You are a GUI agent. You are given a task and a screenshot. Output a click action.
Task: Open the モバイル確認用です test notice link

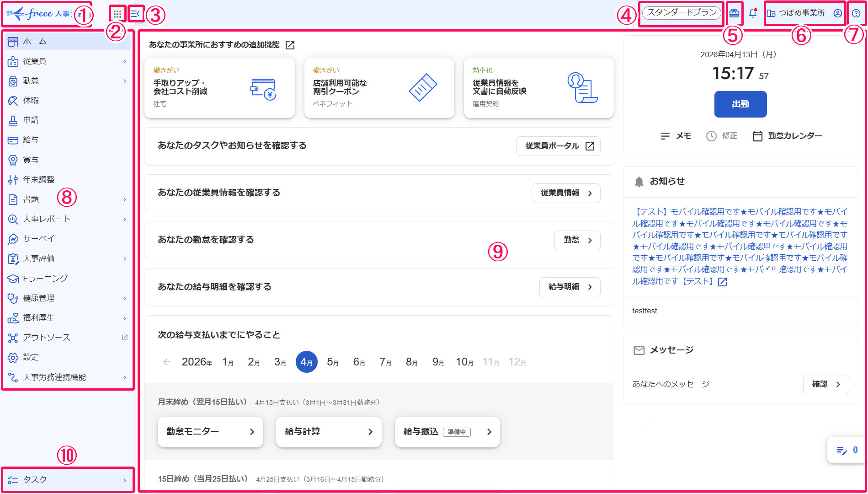point(740,247)
